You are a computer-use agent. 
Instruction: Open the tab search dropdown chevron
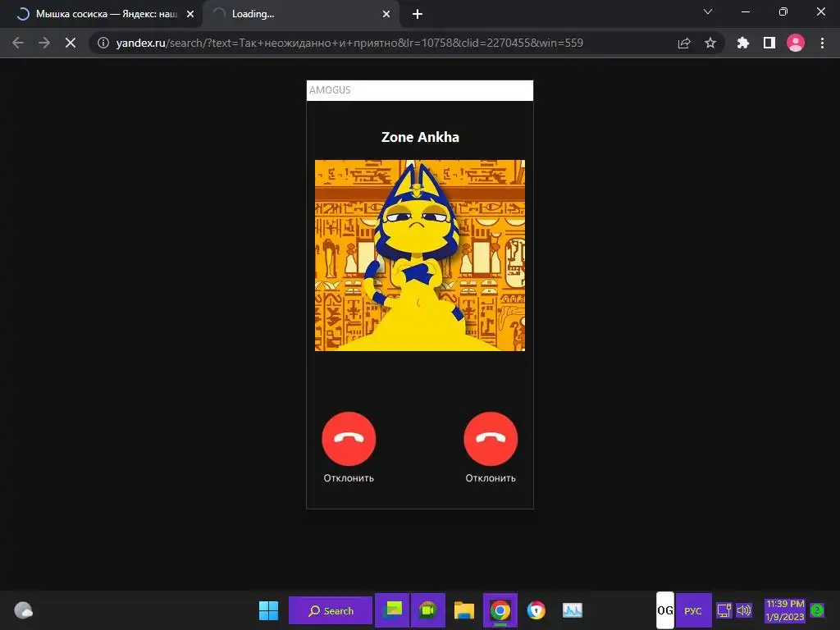[x=708, y=11]
